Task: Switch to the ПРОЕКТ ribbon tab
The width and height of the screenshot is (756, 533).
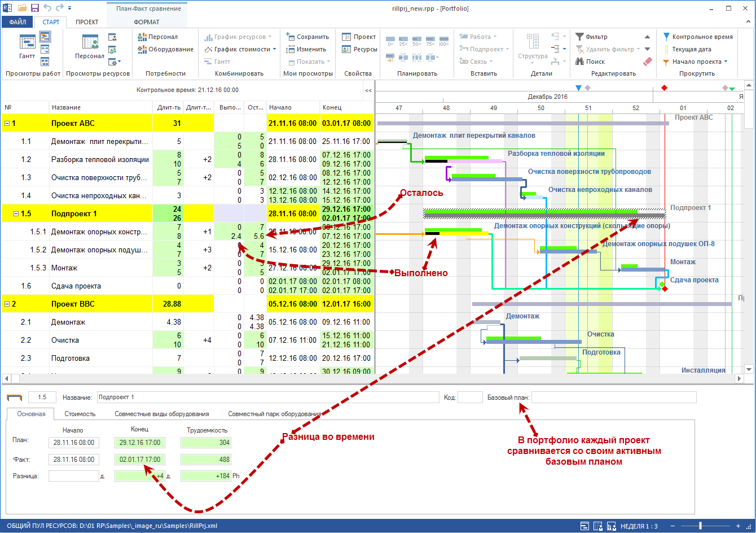Action: click(x=87, y=22)
